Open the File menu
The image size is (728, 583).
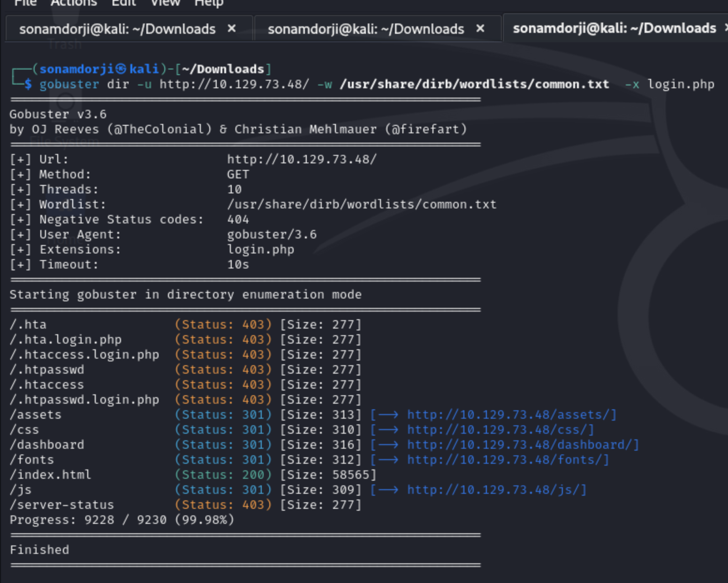point(25,3)
